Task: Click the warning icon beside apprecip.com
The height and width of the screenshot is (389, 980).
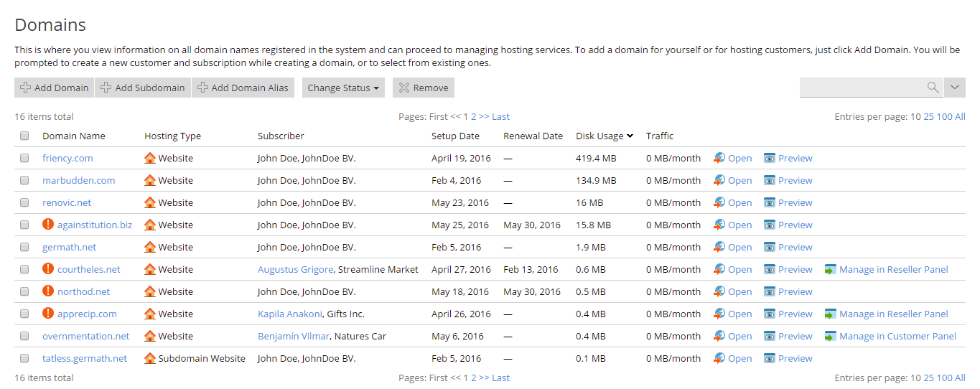Action: click(x=48, y=314)
